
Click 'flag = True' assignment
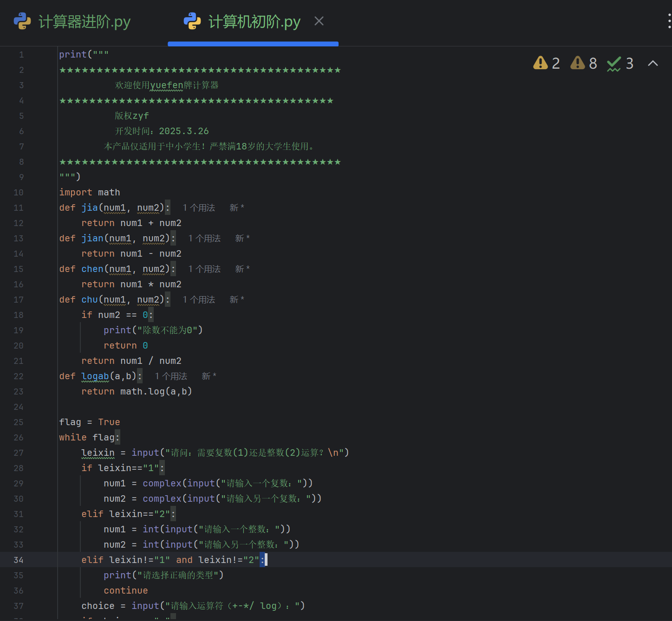click(x=90, y=422)
